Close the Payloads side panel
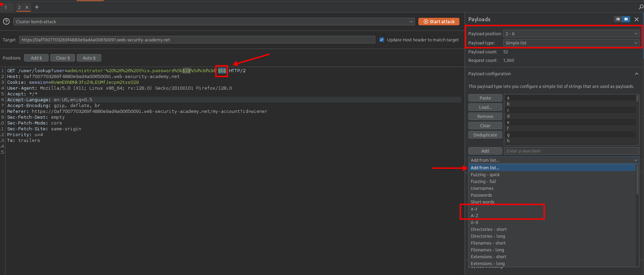 [636, 19]
